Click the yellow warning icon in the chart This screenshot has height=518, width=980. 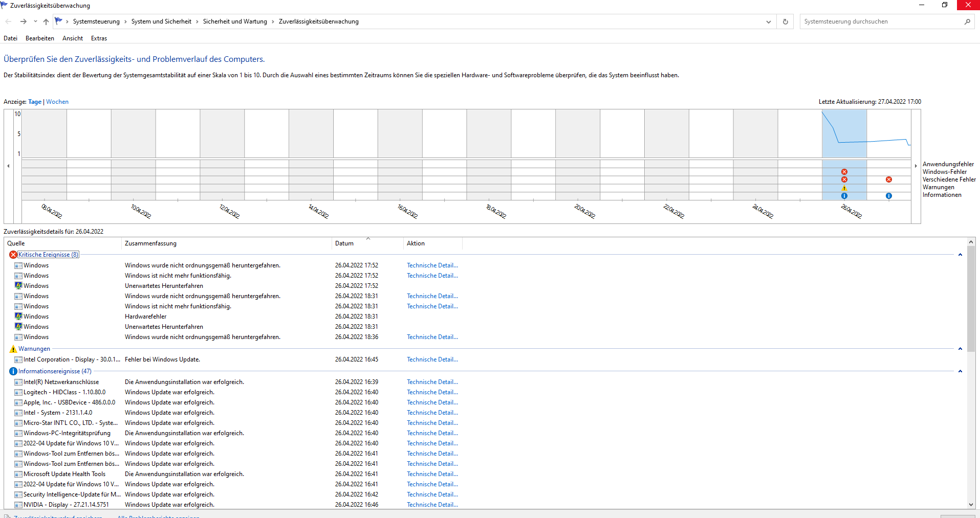coord(844,188)
